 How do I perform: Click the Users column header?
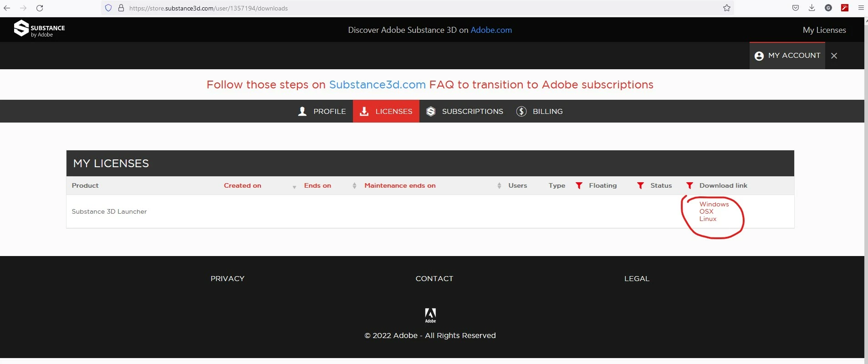pos(517,185)
